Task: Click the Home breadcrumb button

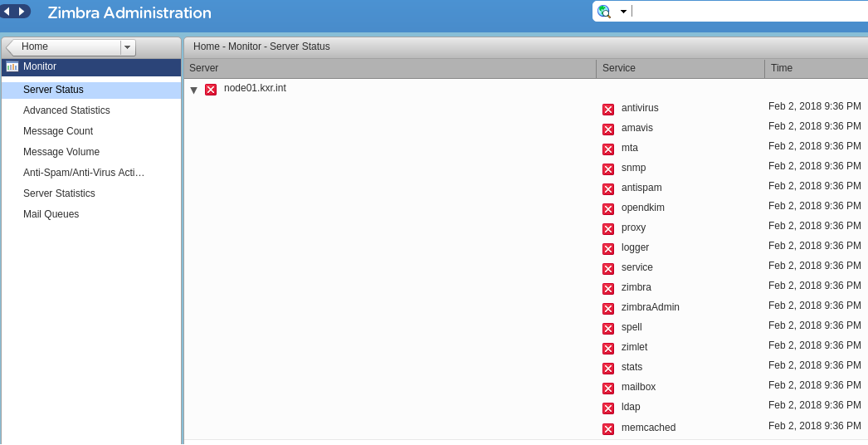Action: pyautogui.click(x=64, y=47)
